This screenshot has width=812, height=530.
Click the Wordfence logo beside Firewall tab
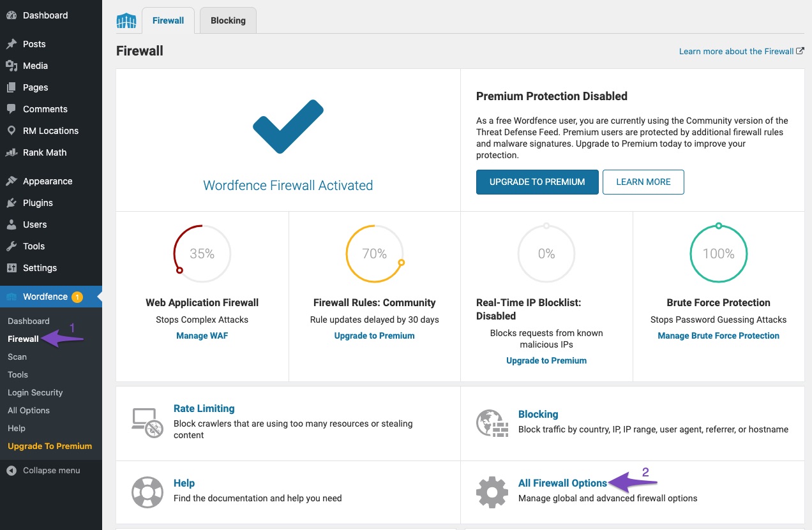[126, 21]
